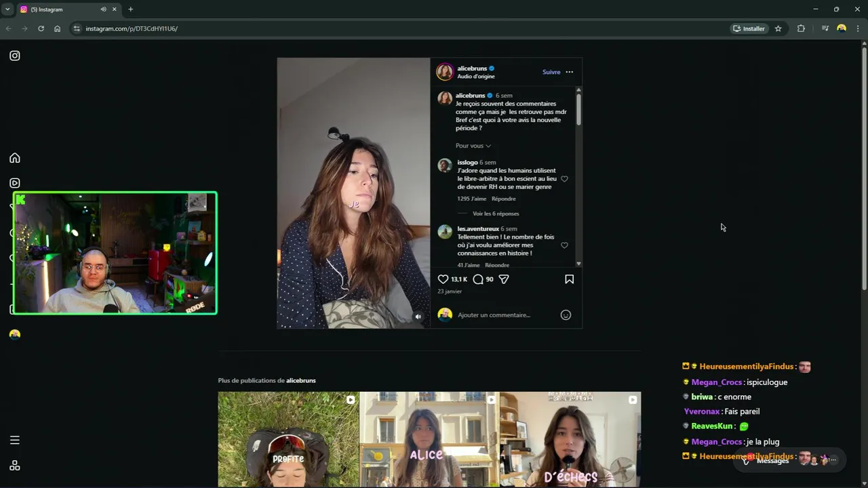Open the Reels icon in the sidebar
This screenshot has height=488, width=868.
15,183
